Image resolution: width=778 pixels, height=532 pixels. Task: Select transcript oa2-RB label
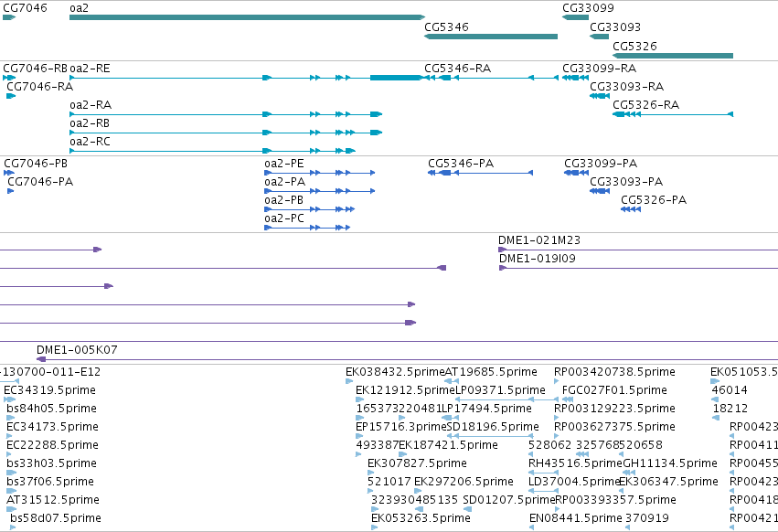[90, 123]
